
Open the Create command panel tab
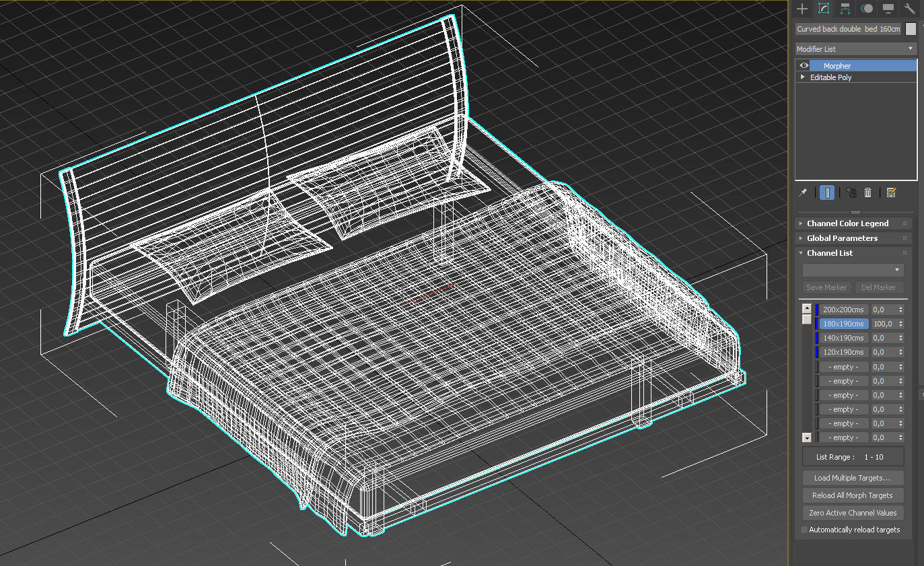point(802,9)
